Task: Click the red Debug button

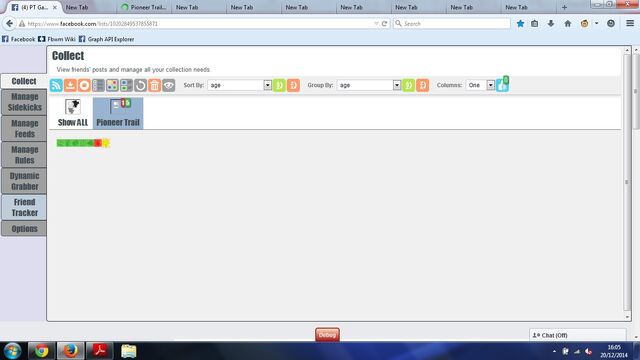Action: [327, 335]
